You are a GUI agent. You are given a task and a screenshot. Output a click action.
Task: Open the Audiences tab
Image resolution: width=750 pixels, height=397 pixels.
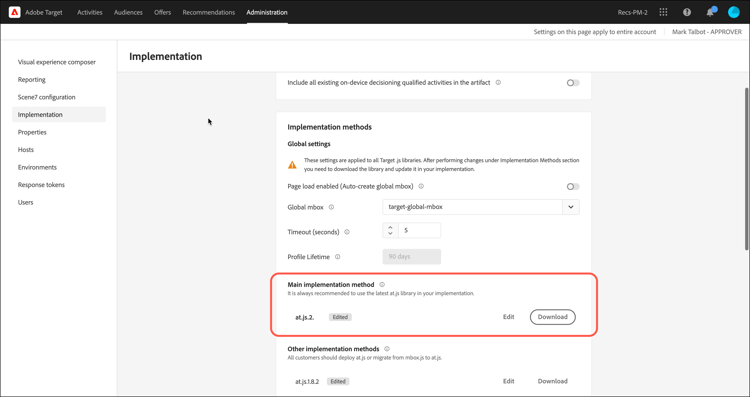128,12
